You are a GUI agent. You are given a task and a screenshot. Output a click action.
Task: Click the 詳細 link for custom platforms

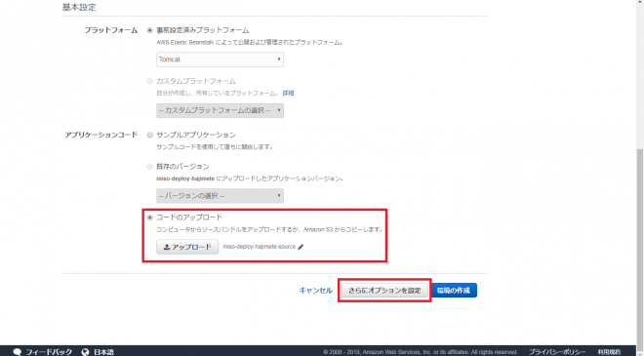[288, 94]
